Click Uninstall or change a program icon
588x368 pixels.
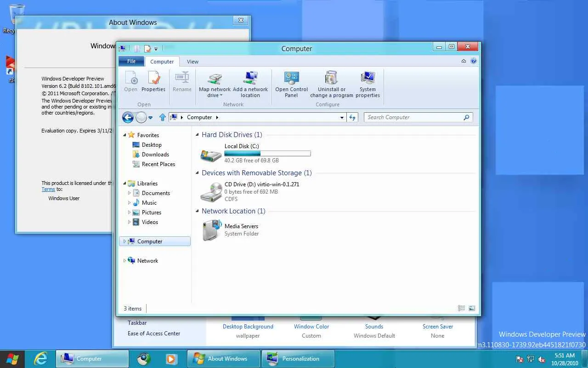(331, 78)
